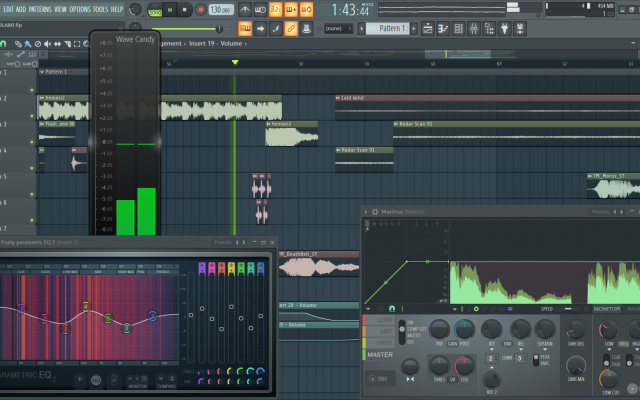Select the Cold Wind audio clip
The height and width of the screenshot is (400, 640).
(x=487, y=108)
